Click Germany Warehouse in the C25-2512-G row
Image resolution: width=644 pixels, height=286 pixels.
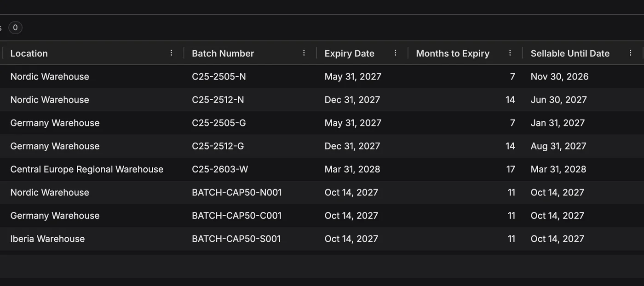pos(55,146)
